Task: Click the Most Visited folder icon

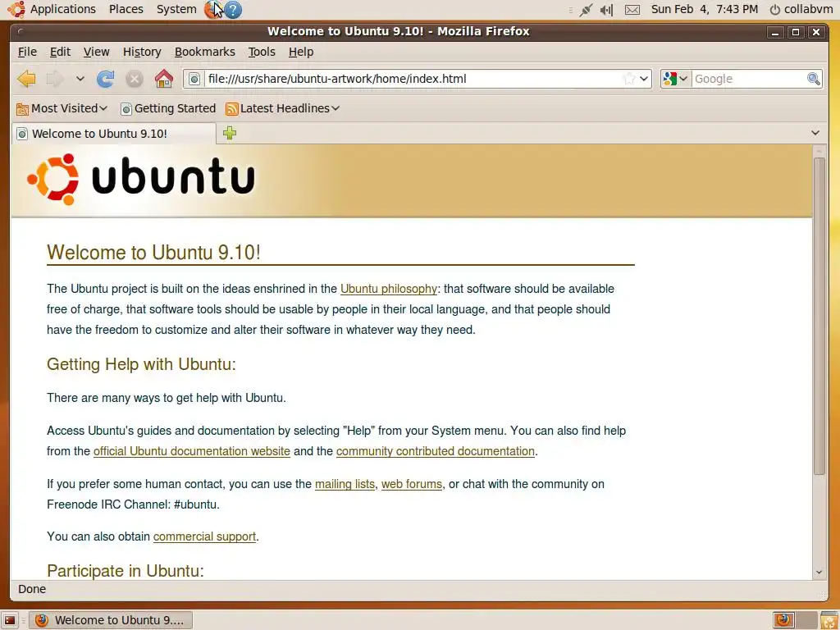Action: point(22,109)
